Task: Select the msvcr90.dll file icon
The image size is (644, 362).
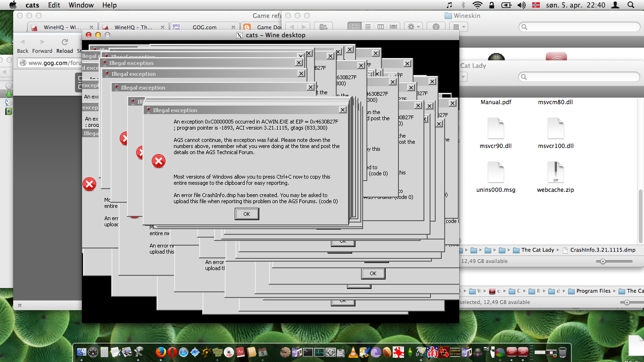Action: pyautogui.click(x=496, y=128)
